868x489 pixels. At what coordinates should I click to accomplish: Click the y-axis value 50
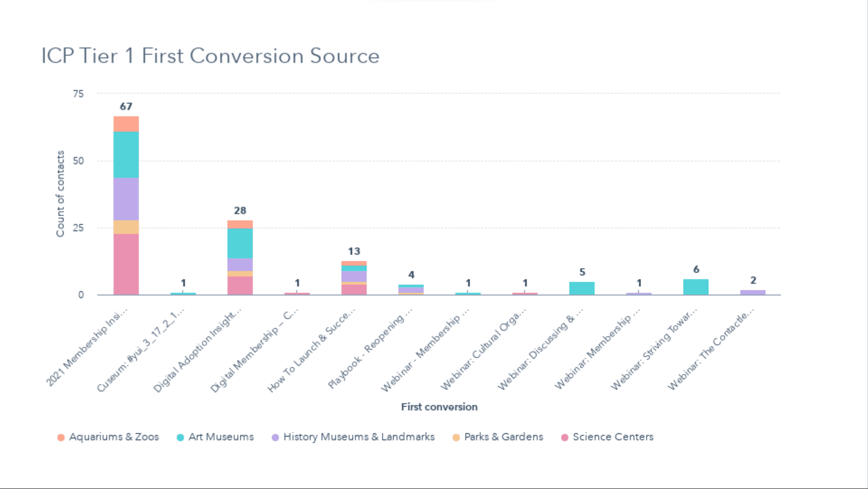pos(78,161)
